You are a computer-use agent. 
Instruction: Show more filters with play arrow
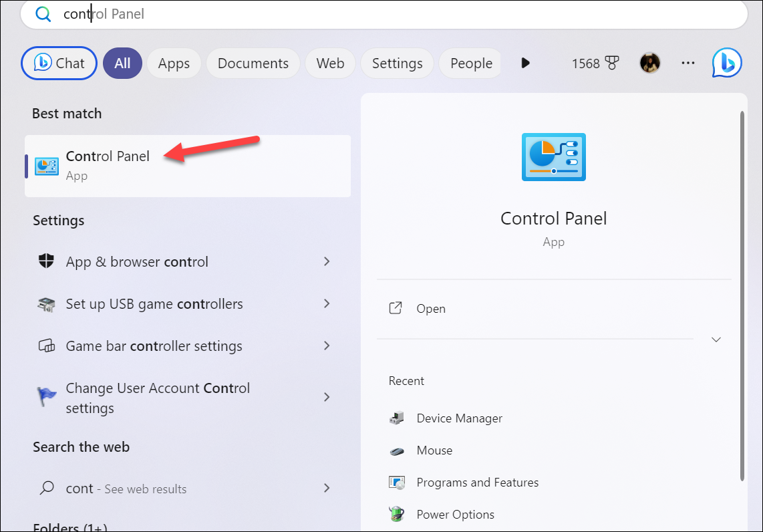(x=525, y=63)
